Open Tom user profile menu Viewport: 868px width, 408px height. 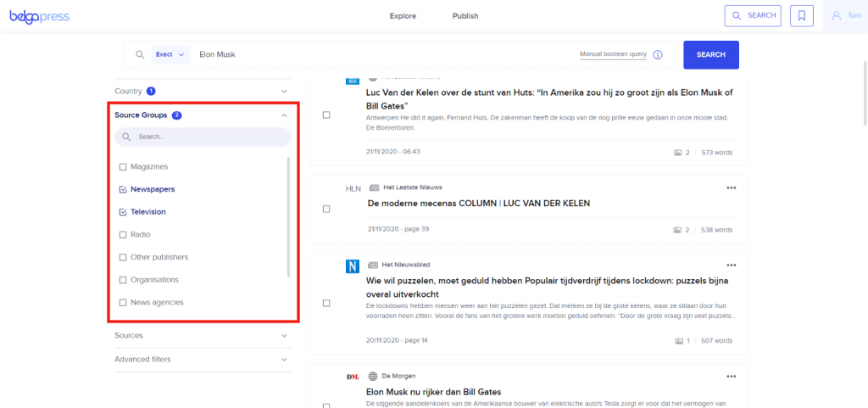[x=846, y=16]
